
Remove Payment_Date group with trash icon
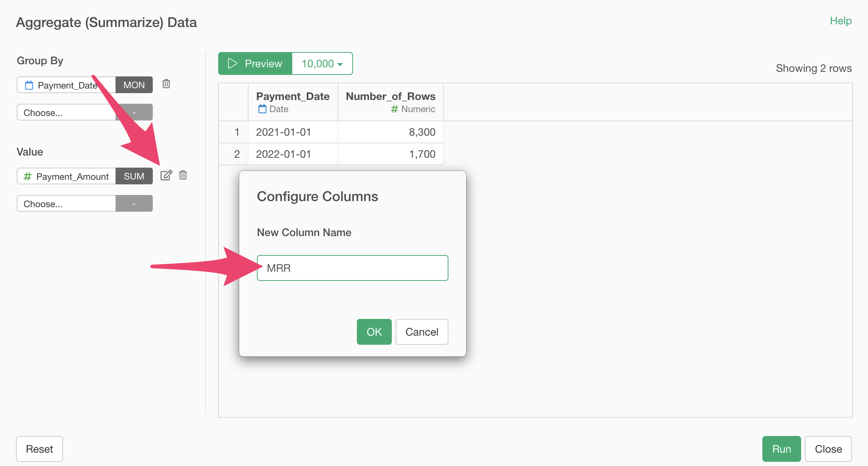[166, 84]
